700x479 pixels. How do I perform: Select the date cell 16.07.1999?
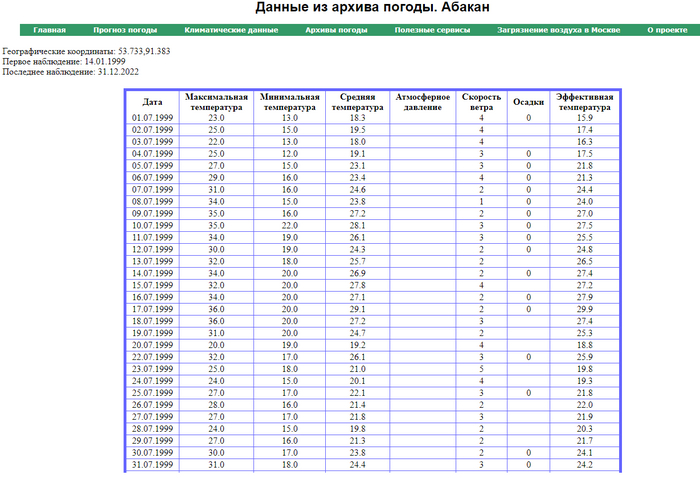coord(152,297)
